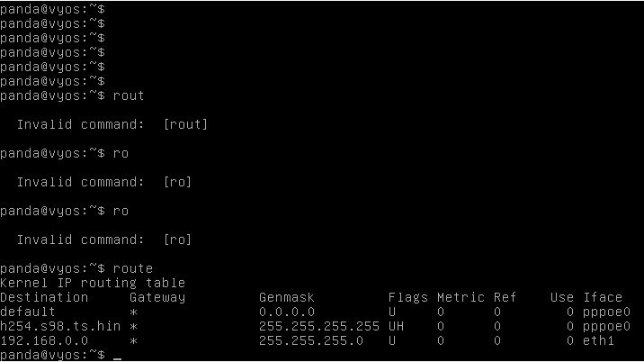Click the UH flags value
Screen dimensions: 644x362
(x=396, y=326)
